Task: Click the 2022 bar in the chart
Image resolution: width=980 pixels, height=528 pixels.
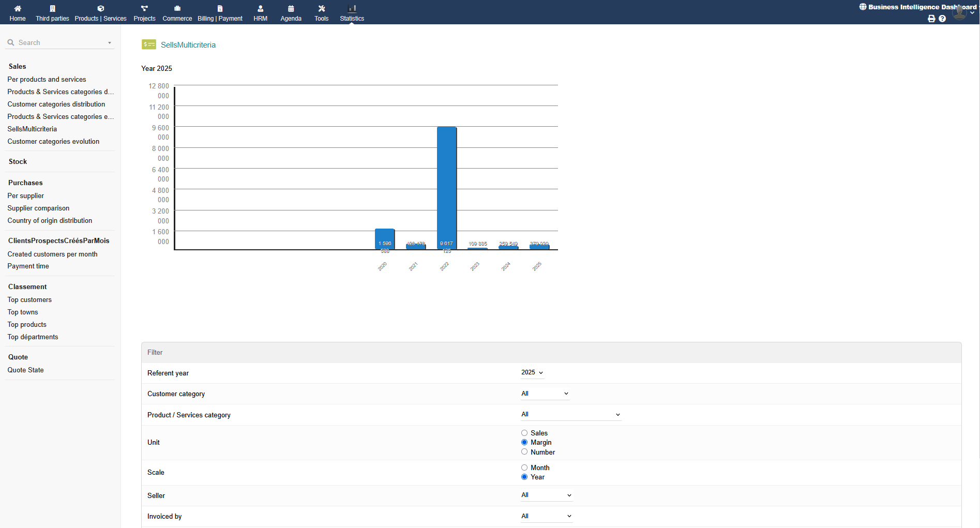Action: point(446,186)
